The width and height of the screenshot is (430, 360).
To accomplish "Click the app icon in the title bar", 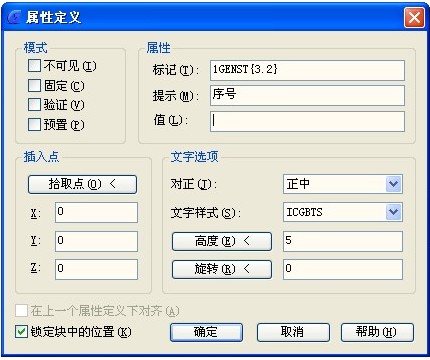I will tap(15, 17).
